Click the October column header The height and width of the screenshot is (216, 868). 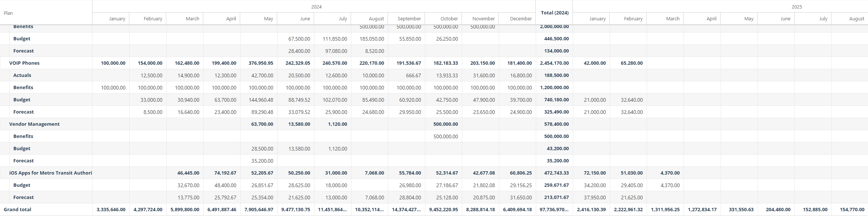pyautogui.click(x=443, y=19)
